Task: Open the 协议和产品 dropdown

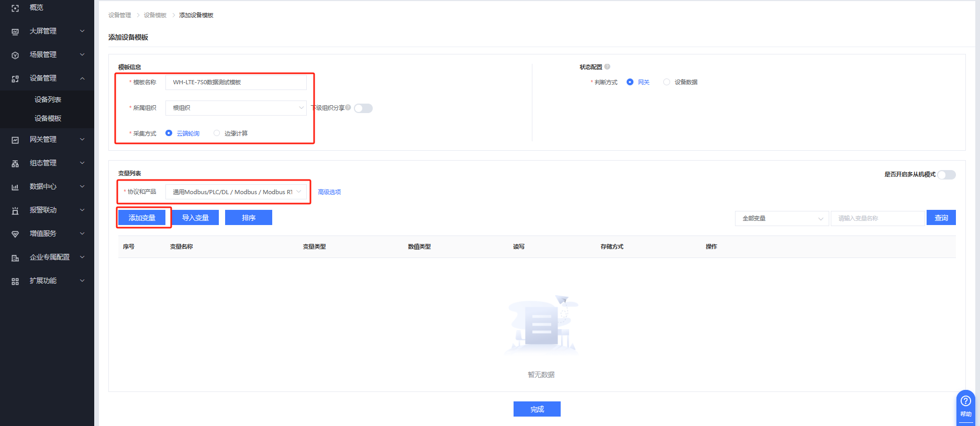Action: (x=236, y=192)
